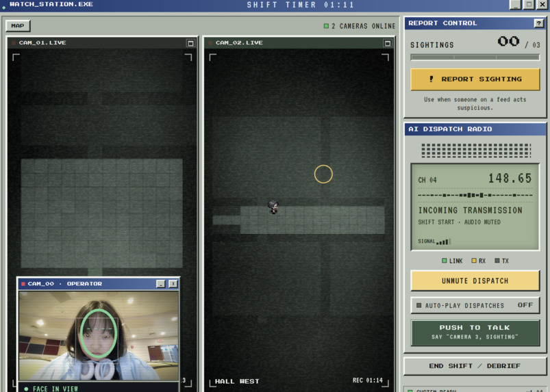This screenshot has width=550, height=392.
Task: Click INCOMING TRANSMISSION text
Action: tap(470, 210)
